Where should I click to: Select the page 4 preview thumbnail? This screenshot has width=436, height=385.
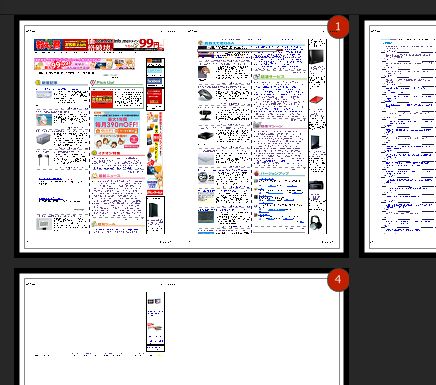pos(181,327)
